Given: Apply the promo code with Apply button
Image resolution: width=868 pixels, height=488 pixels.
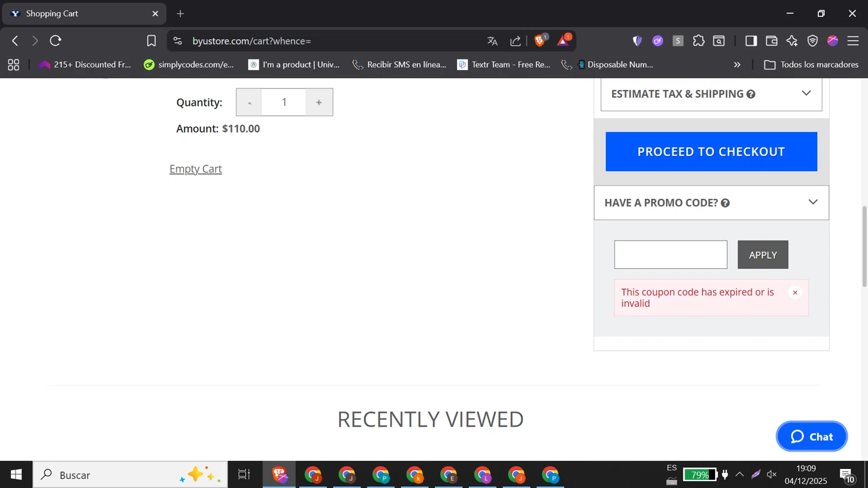Looking at the screenshot, I should pyautogui.click(x=763, y=254).
